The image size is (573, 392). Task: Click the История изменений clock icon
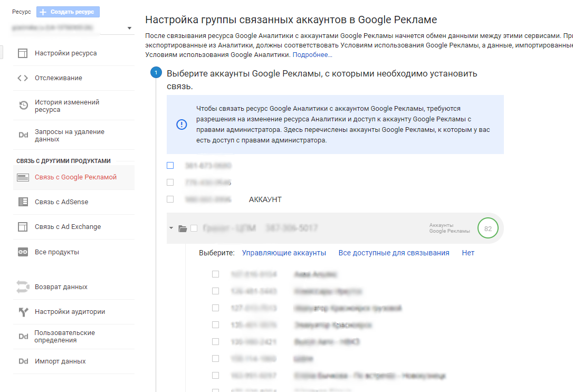click(x=23, y=105)
